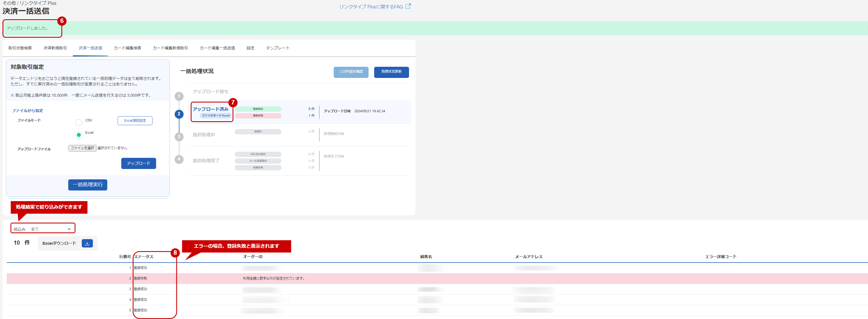Click the grey 処理中 status bar

tap(258, 132)
